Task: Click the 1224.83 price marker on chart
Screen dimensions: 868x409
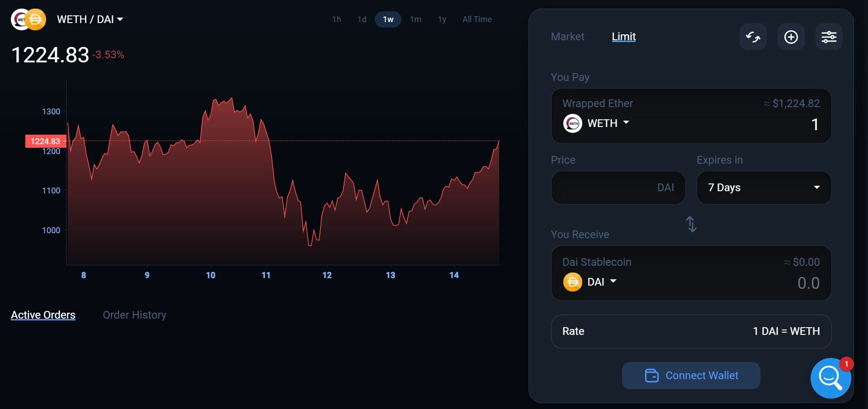Action: (45, 141)
